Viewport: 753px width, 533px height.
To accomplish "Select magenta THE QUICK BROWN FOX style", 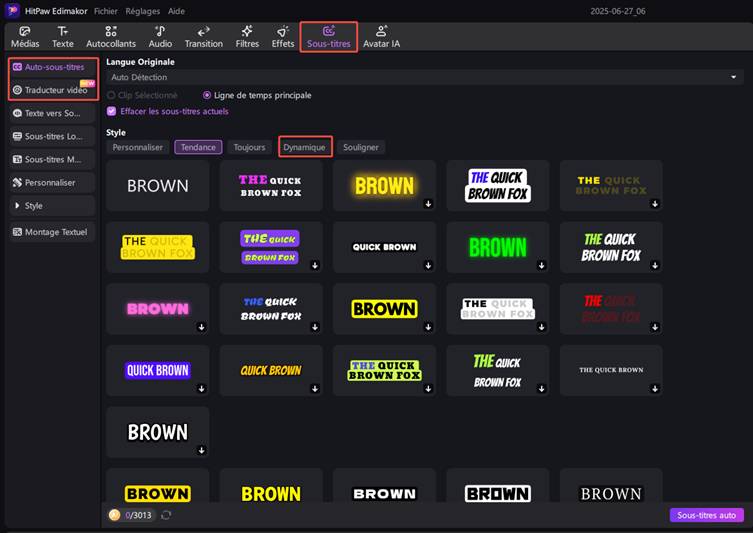I will 271,186.
